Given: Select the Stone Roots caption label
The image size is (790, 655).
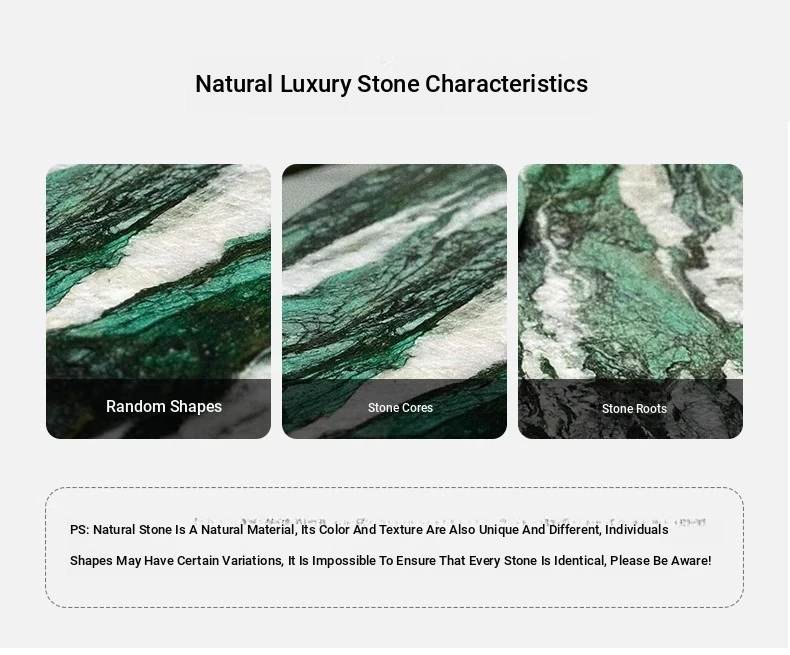Looking at the screenshot, I should click(634, 409).
